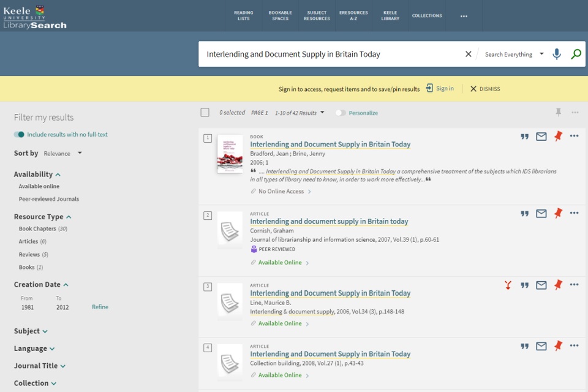
Task: Click the Sign in link
Action: pyautogui.click(x=440, y=89)
